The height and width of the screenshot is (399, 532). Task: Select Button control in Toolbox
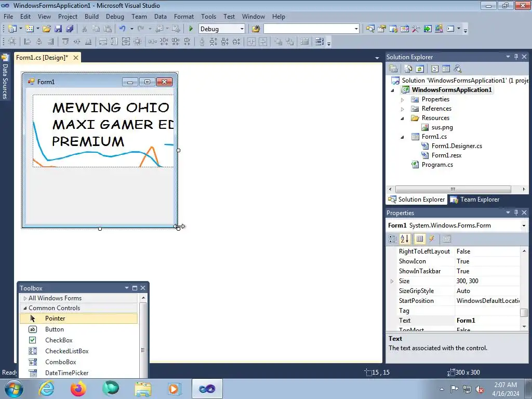pos(79,329)
